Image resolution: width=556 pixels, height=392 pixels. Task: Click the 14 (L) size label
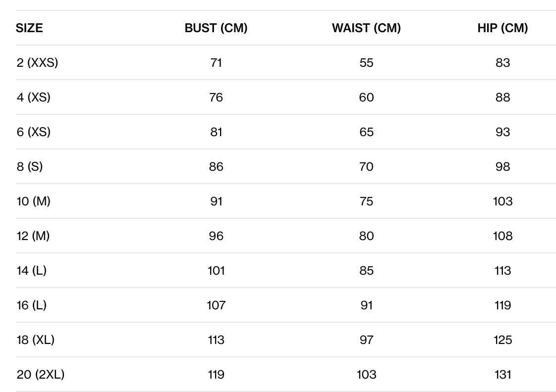pyautogui.click(x=32, y=271)
